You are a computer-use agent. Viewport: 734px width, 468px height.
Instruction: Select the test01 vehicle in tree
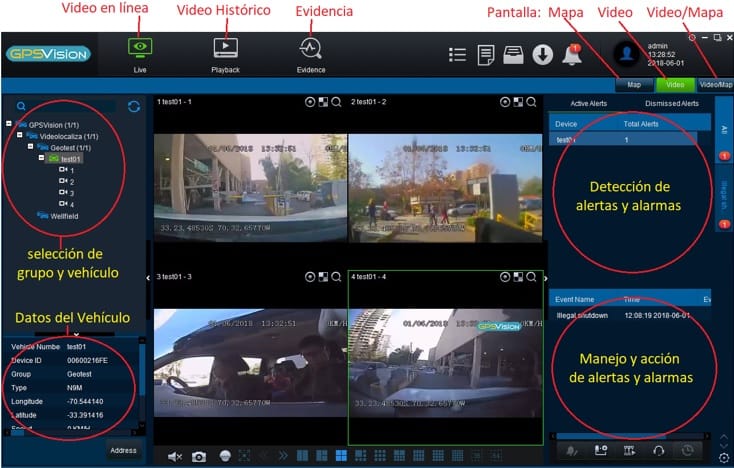pos(65,159)
